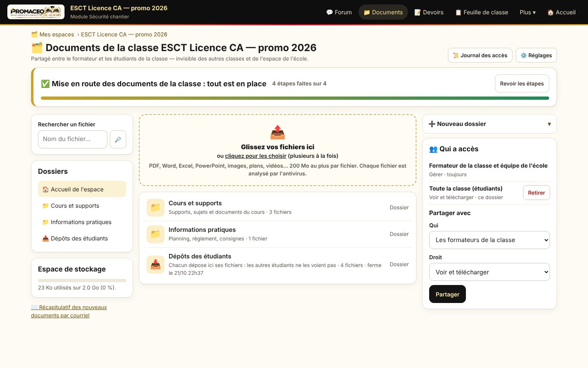Click the magnifier search icon button

coord(118,139)
